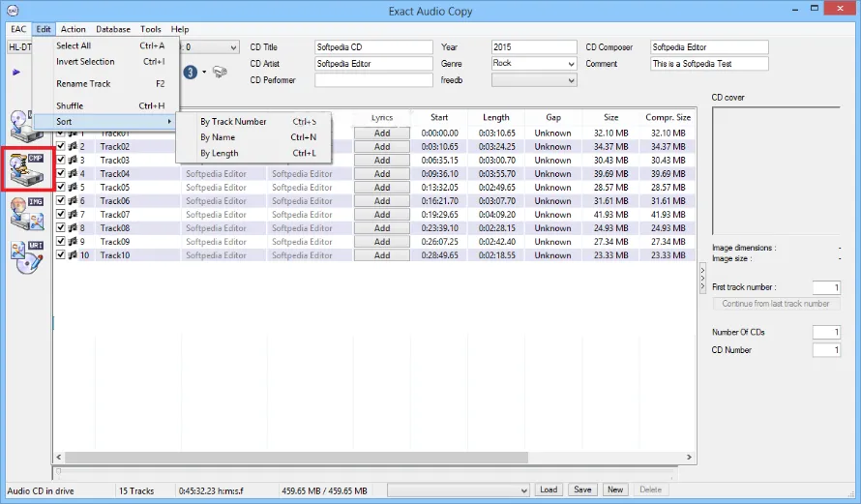Click the music note icon of Track05
The image size is (861, 504).
click(73, 188)
